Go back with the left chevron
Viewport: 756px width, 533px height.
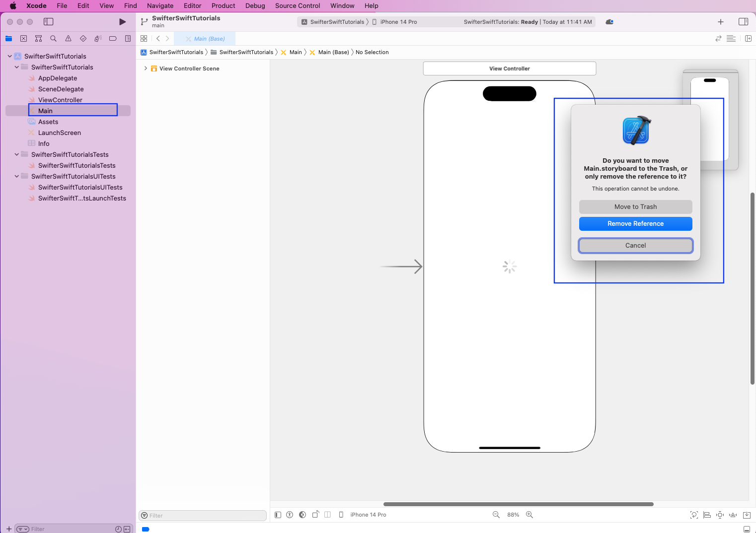click(158, 39)
